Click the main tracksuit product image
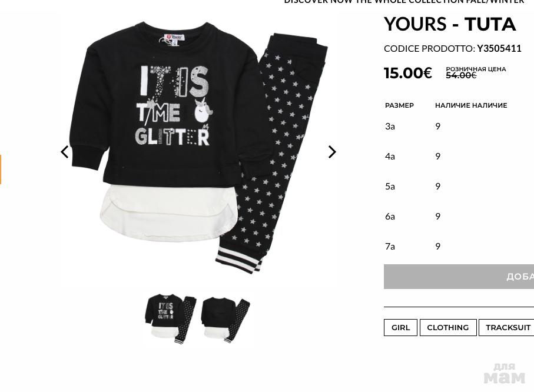Viewport: 534px width, 392px height. pos(199,148)
